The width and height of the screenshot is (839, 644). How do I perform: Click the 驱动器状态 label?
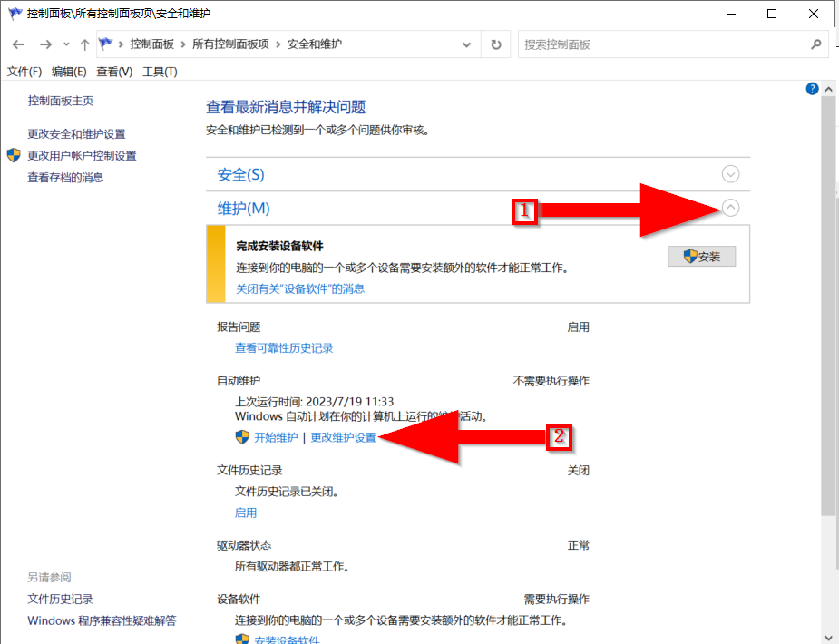244,545
